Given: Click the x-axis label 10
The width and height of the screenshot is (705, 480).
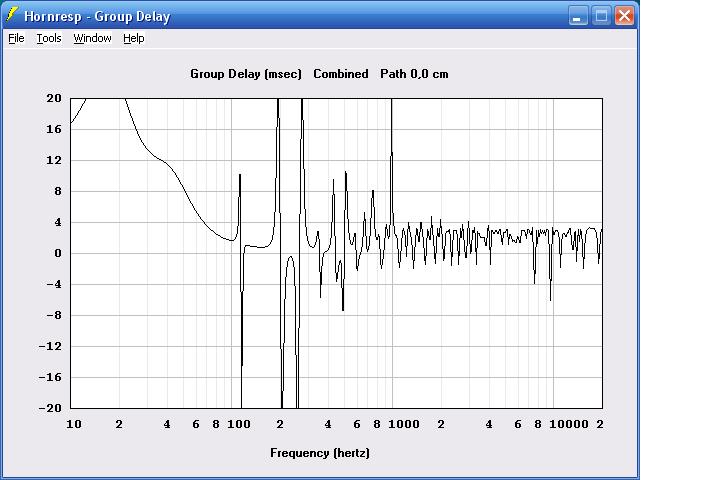Looking at the screenshot, I should (74, 424).
